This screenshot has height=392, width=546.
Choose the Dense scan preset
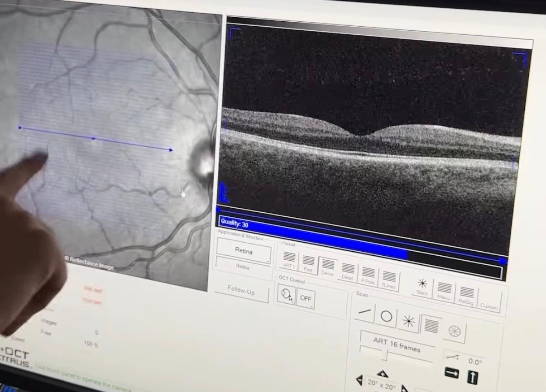click(x=327, y=267)
